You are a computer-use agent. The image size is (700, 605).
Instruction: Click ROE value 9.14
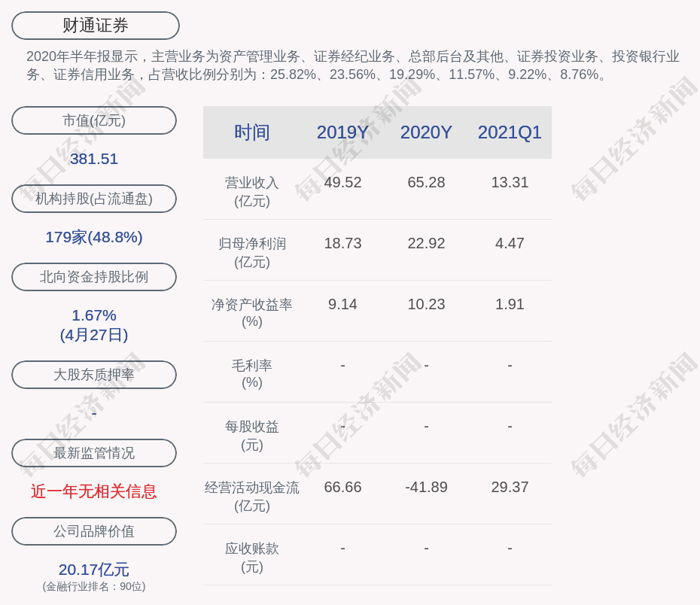(342, 304)
